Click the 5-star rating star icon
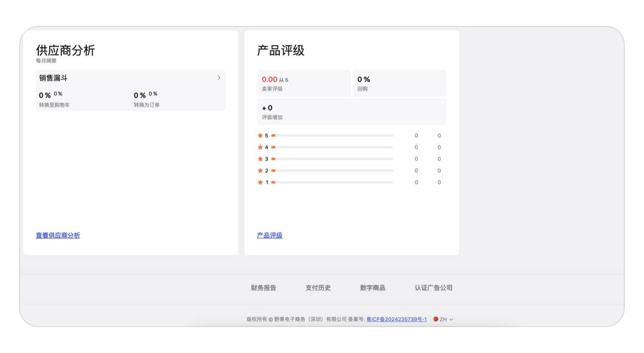The image size is (644, 353). [260, 136]
